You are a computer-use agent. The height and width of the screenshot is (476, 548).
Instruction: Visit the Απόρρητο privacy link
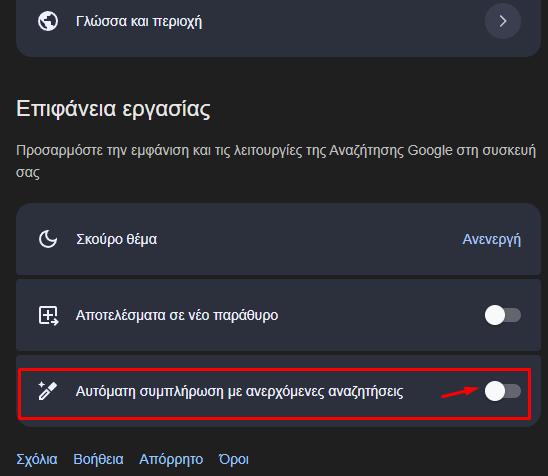click(171, 459)
